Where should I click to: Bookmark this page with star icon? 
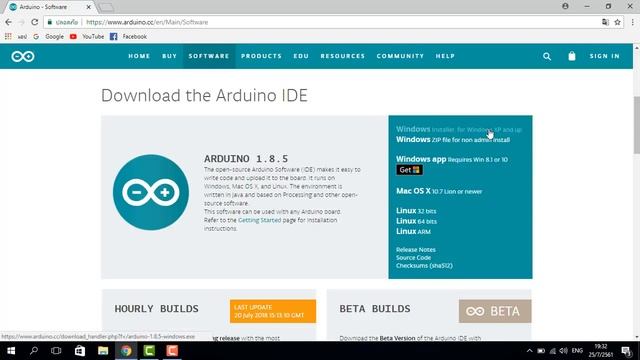click(x=618, y=22)
